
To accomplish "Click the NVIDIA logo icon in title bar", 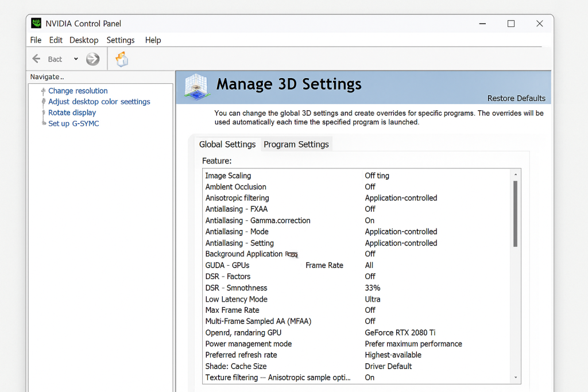I will pyautogui.click(x=36, y=23).
